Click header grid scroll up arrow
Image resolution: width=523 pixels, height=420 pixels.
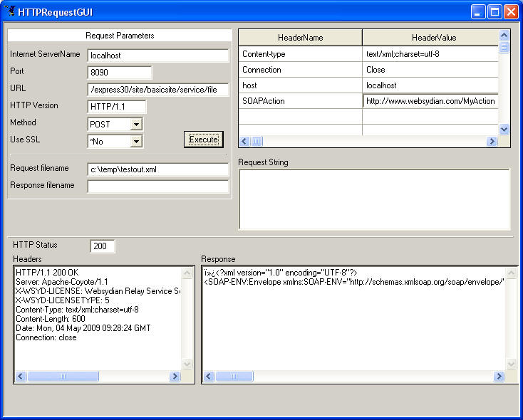coord(504,35)
